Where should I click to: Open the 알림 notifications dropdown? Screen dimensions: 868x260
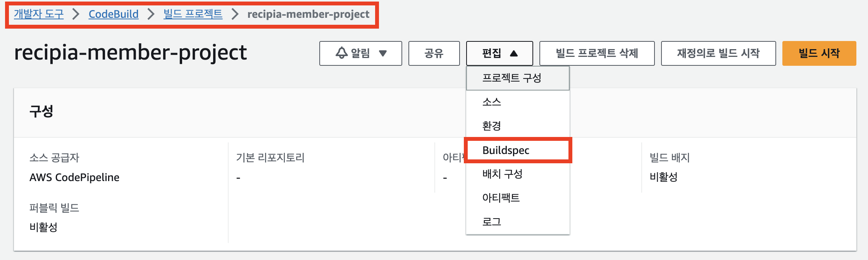(x=360, y=53)
